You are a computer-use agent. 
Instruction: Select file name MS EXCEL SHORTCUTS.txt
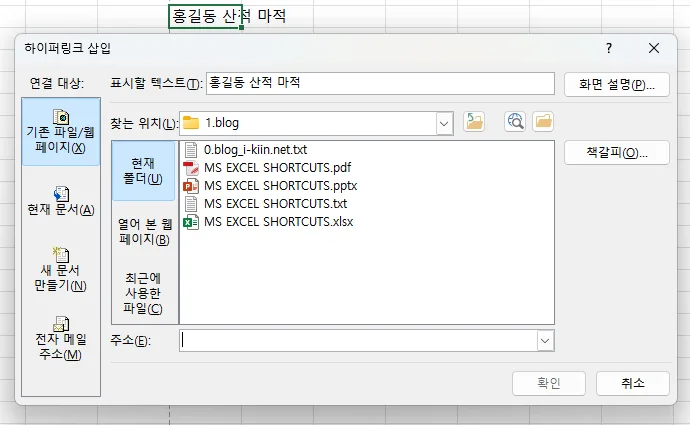click(x=275, y=204)
